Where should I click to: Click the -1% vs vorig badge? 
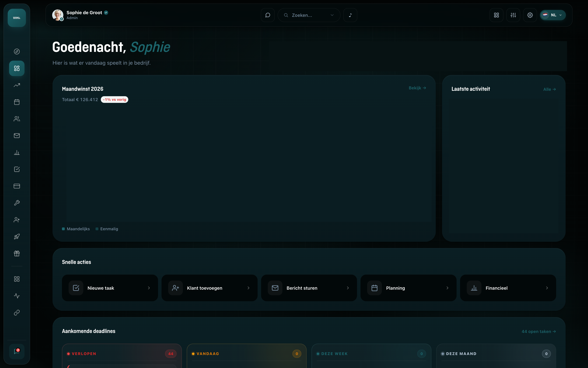(114, 100)
